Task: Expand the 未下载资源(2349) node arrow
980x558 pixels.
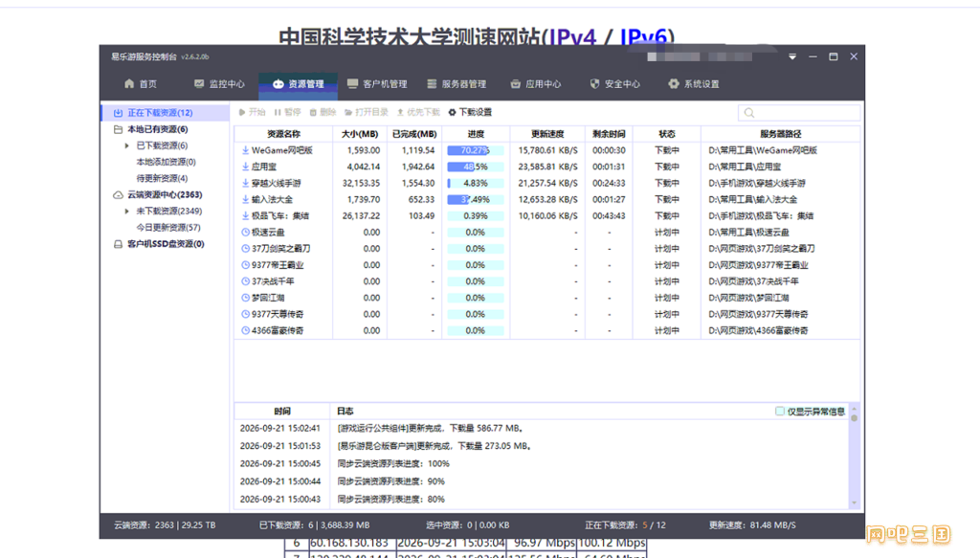Action: [x=127, y=212]
